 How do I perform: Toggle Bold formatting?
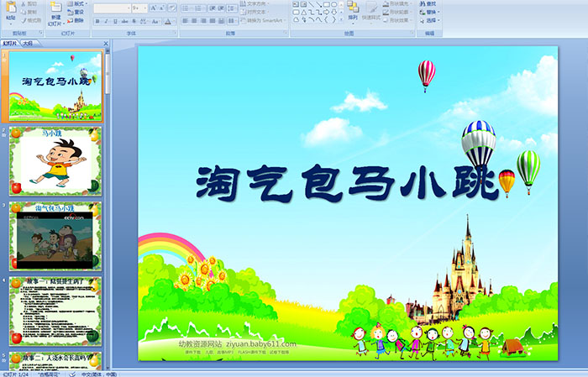[x=97, y=21]
